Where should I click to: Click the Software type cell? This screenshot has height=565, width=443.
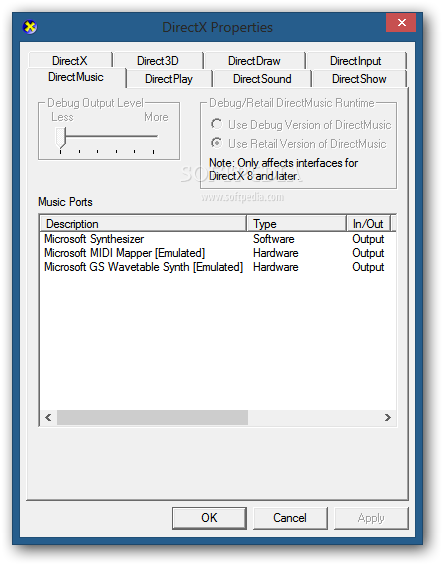tap(274, 239)
